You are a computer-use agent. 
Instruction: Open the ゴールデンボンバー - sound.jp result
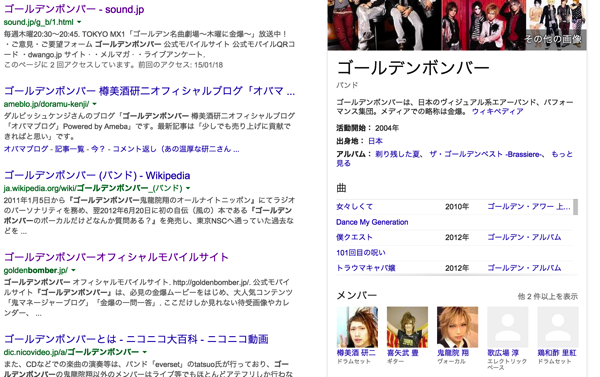(74, 9)
